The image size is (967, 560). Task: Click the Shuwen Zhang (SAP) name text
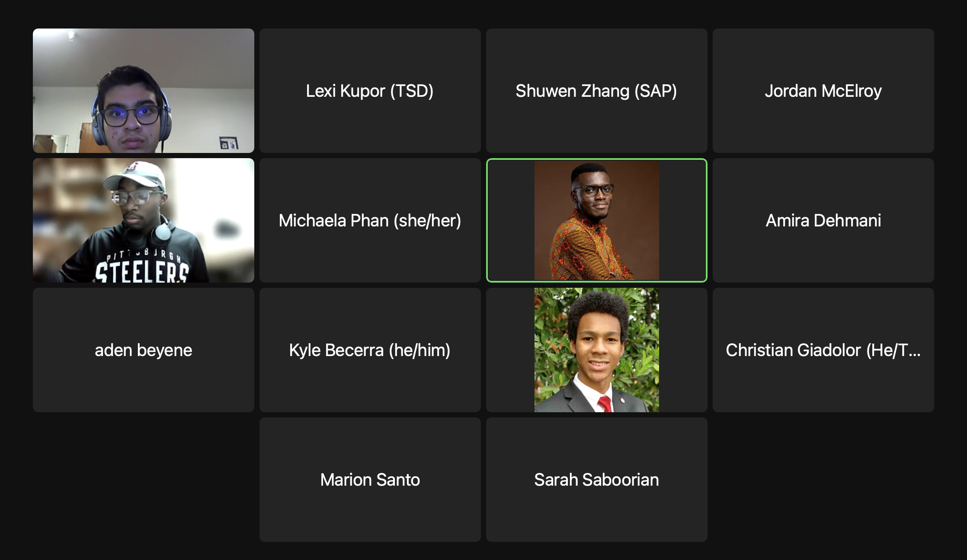pos(596,91)
